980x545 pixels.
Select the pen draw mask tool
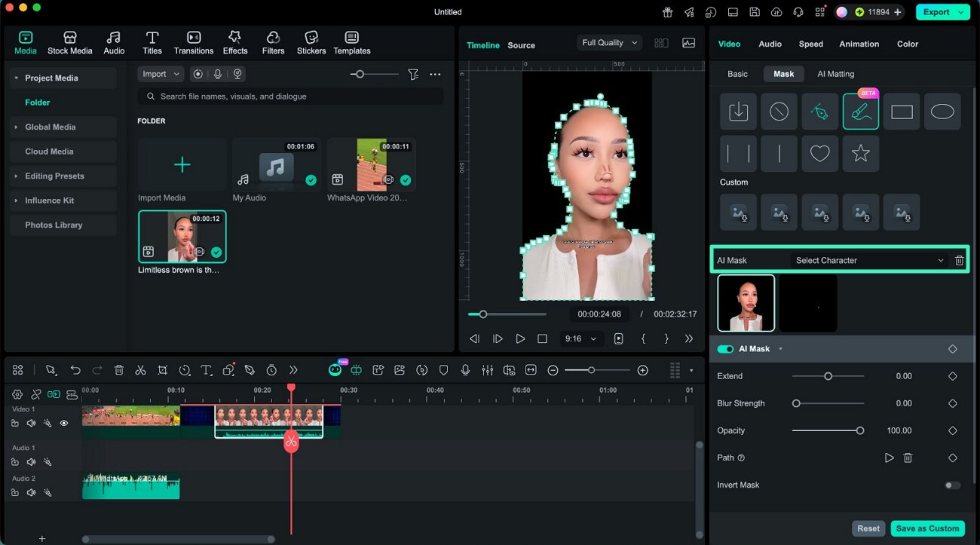coord(819,112)
